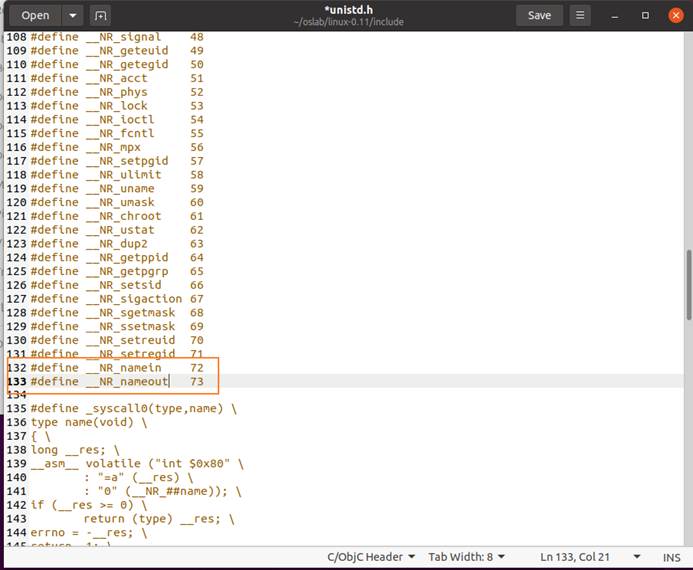
Task: Open the Tab Width dropdown
Action: tap(466, 557)
